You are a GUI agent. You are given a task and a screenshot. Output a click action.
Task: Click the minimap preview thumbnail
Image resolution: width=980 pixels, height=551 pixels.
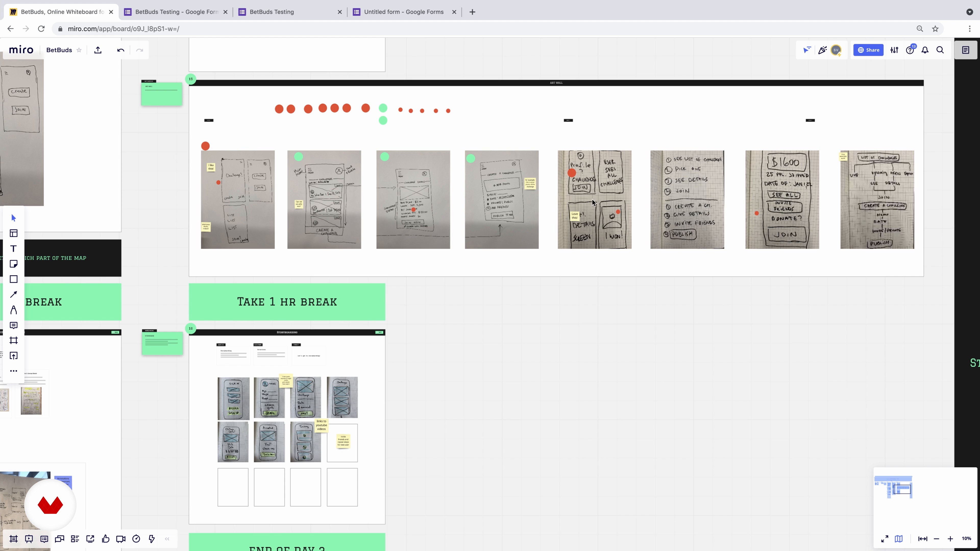(x=893, y=487)
